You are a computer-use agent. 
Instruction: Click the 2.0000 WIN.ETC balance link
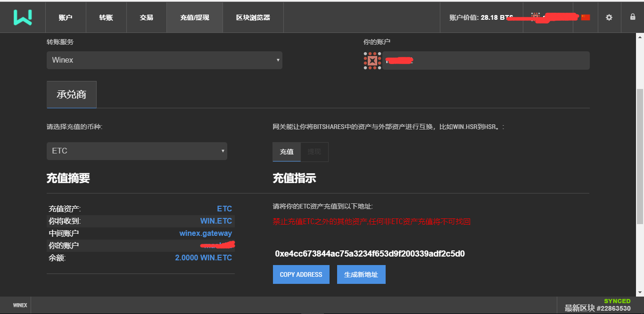(204, 258)
